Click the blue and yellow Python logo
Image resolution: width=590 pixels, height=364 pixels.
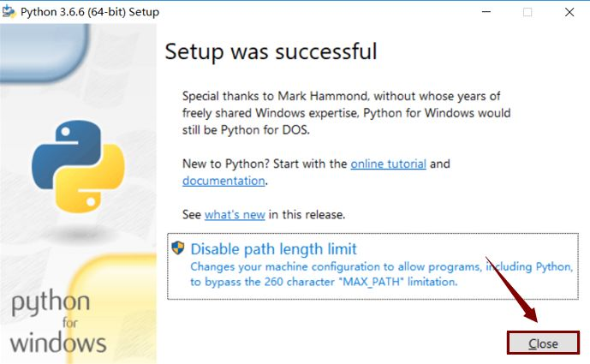[78, 166]
